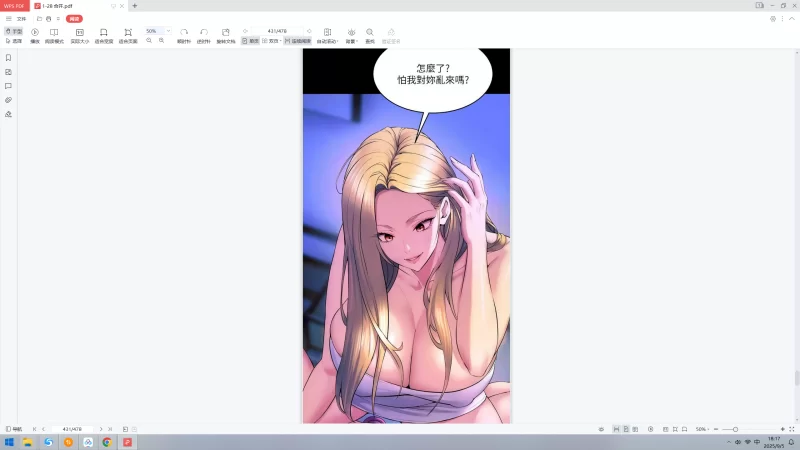Toggle continuous scroll in status bar
Viewport: 800px width, 450px height.
tap(616, 429)
